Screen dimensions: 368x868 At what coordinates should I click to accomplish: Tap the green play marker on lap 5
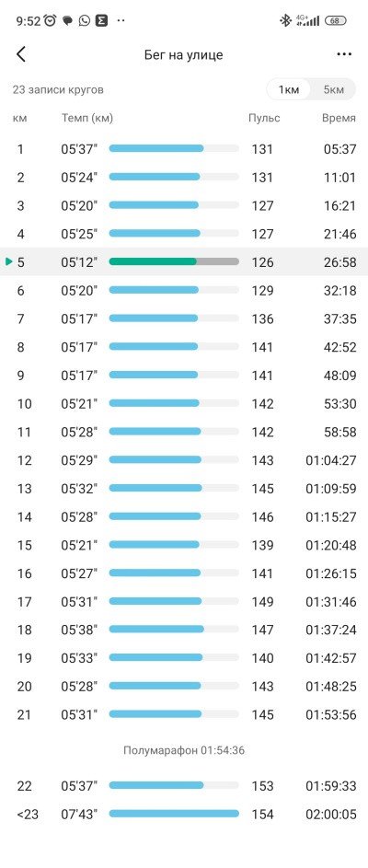pyautogui.click(x=8, y=261)
